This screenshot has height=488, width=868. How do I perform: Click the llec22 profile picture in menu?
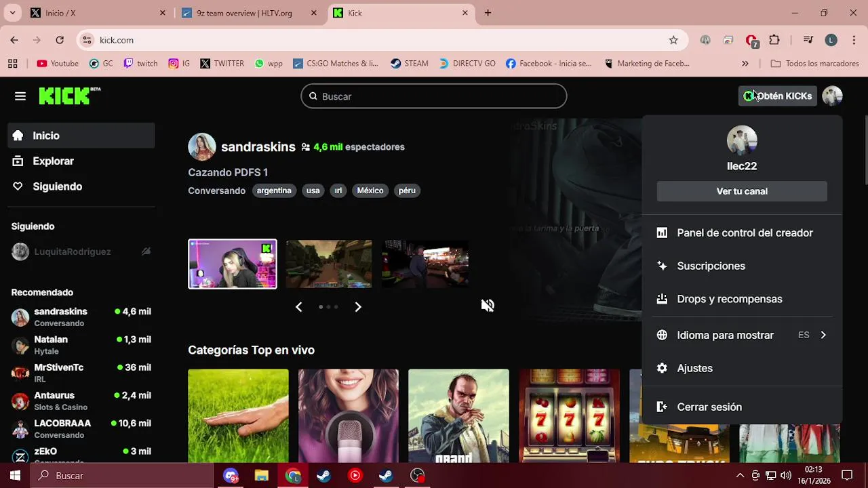[742, 140]
